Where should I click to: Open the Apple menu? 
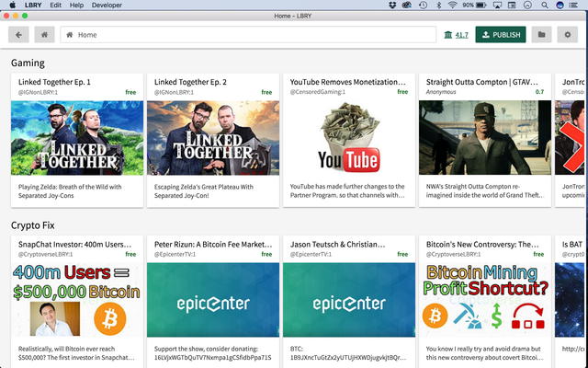tap(13, 5)
